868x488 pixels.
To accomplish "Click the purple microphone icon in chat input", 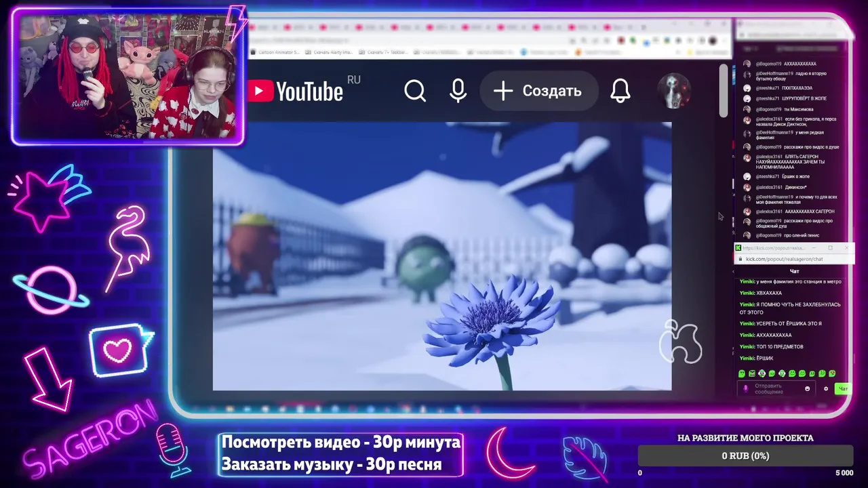I will pos(746,389).
